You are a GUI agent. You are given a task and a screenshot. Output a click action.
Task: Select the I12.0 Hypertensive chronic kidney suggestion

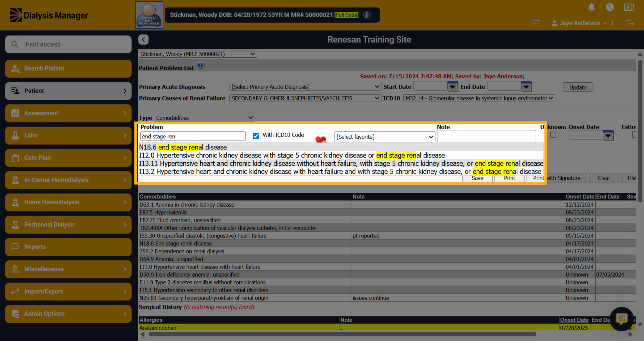click(x=341, y=155)
